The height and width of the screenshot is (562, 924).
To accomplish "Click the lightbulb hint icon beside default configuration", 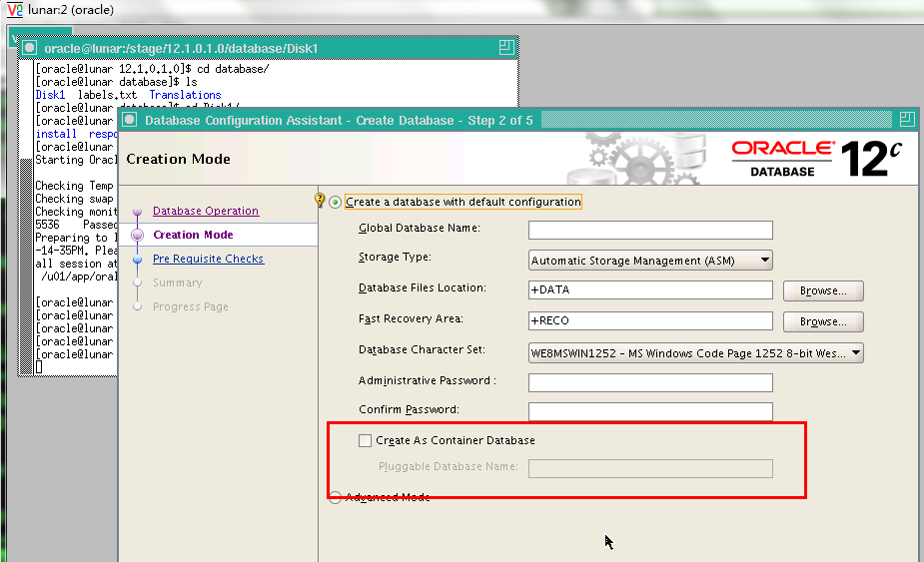I will pyautogui.click(x=320, y=201).
